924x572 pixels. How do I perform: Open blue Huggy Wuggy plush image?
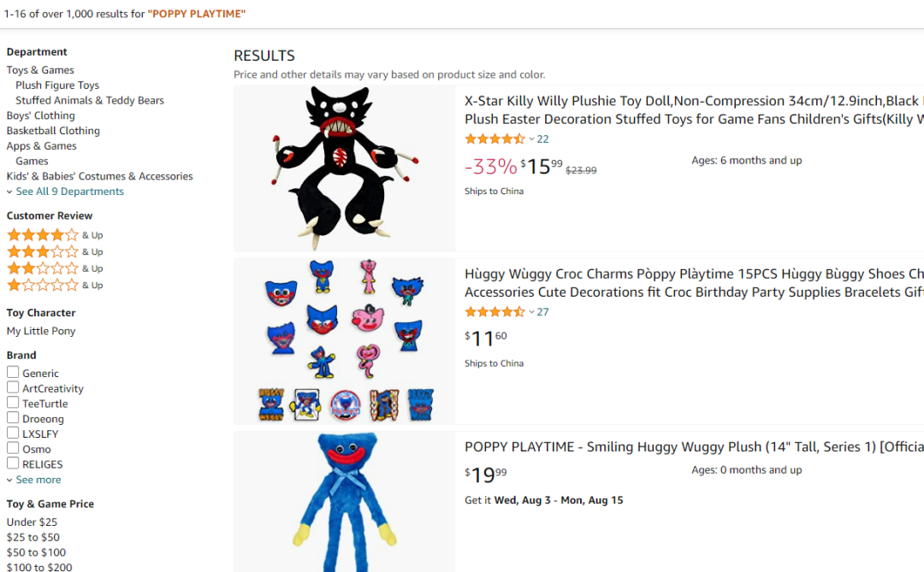tap(344, 503)
